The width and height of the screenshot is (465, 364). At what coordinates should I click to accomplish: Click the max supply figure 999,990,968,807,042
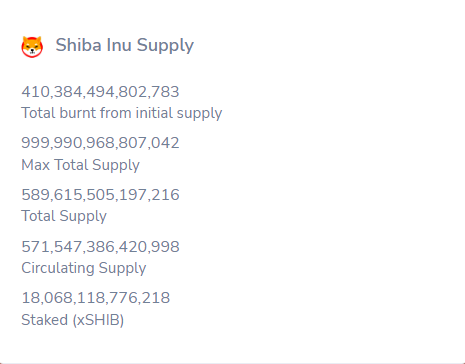click(x=100, y=143)
